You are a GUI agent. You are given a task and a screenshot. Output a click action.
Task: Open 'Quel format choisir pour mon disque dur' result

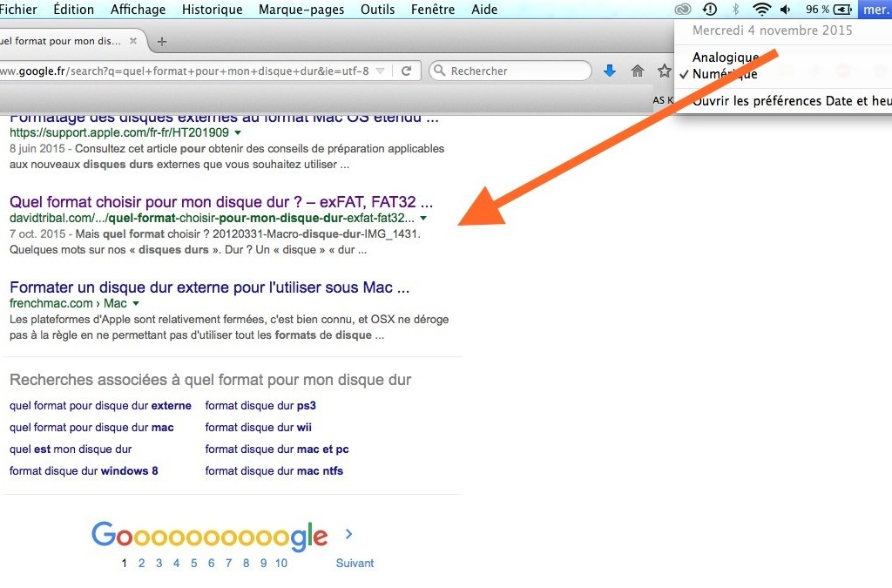[x=220, y=202]
